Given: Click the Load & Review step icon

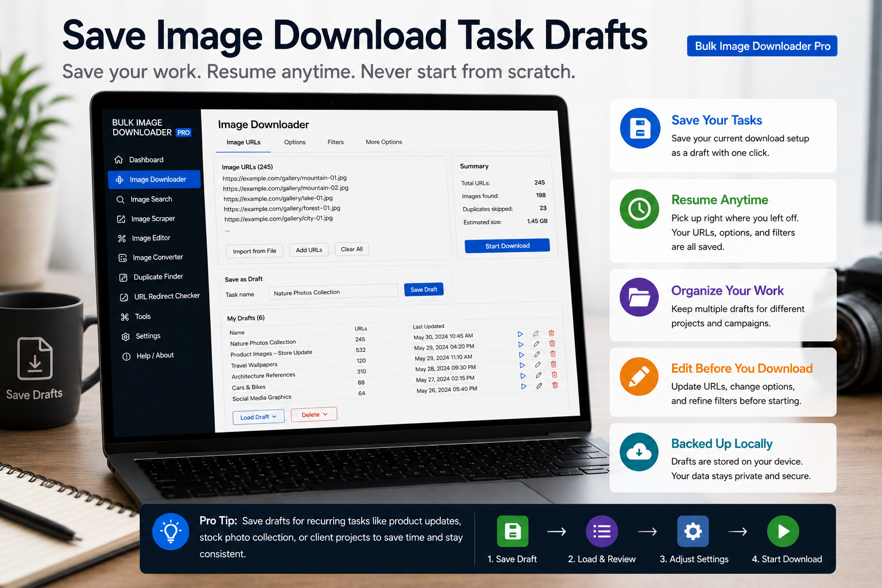Looking at the screenshot, I should (x=601, y=531).
